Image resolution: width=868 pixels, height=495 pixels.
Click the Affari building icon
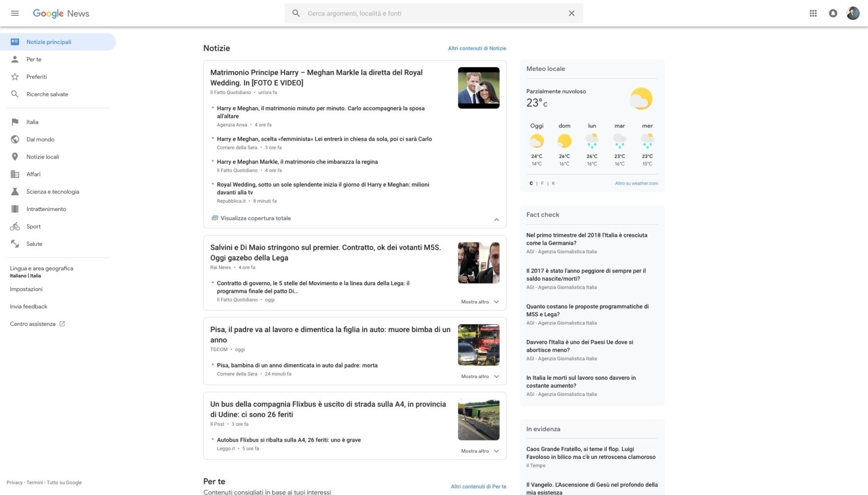pos(15,175)
